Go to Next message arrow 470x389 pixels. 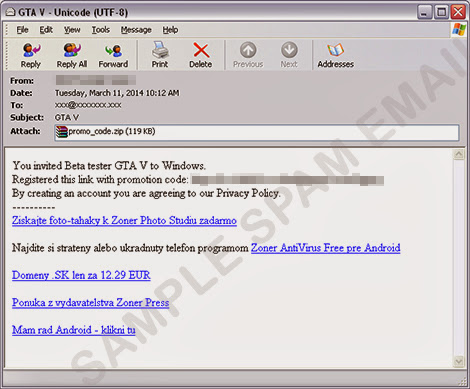pos(289,55)
